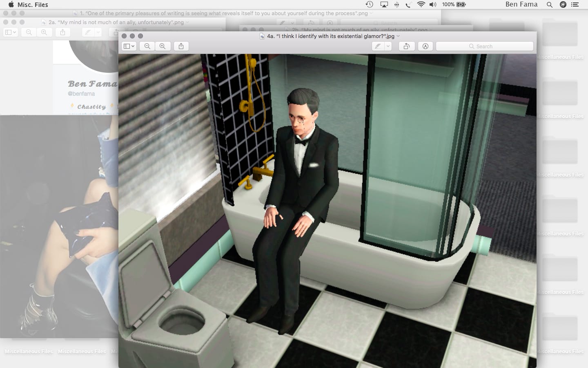Open the Misc. Files menu in the menu bar
Viewport: 588px width, 368px height.
pyautogui.click(x=33, y=4)
